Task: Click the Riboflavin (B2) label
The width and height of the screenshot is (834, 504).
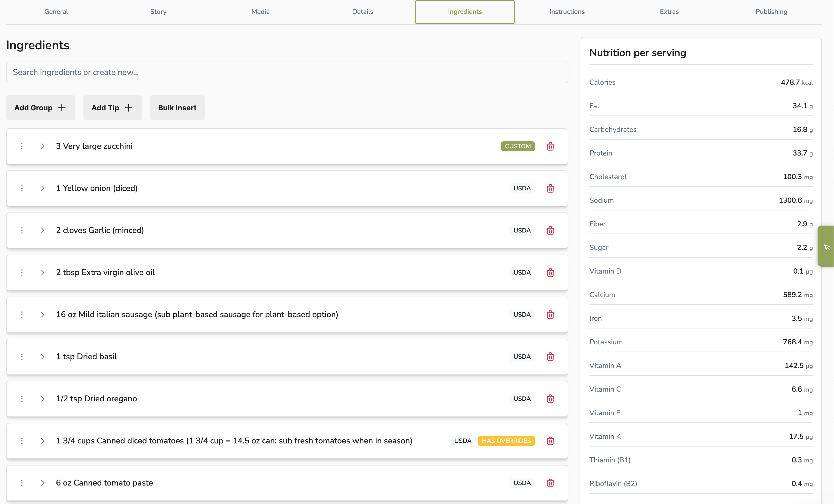Action: click(x=613, y=484)
